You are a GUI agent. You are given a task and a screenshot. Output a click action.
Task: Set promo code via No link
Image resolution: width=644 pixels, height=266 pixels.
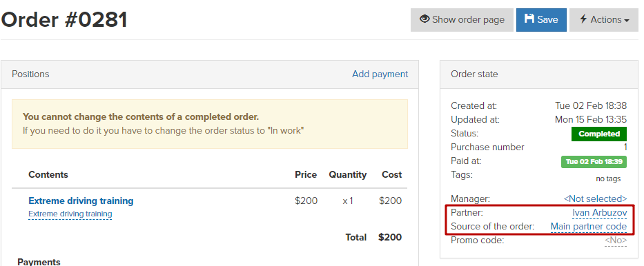tap(616, 241)
